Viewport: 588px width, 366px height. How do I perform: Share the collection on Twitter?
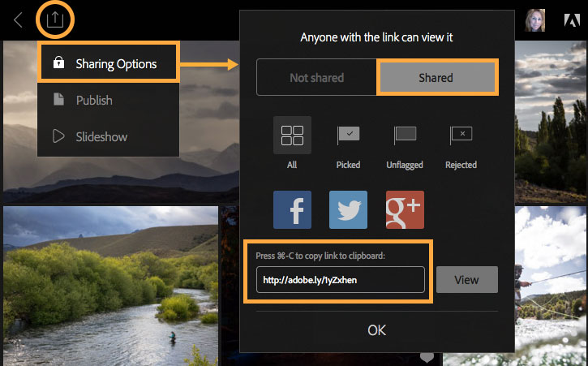pyautogui.click(x=349, y=210)
